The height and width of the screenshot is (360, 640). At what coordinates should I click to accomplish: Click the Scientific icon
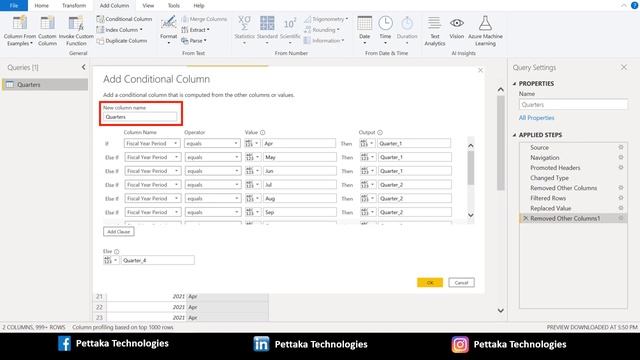tap(290, 24)
